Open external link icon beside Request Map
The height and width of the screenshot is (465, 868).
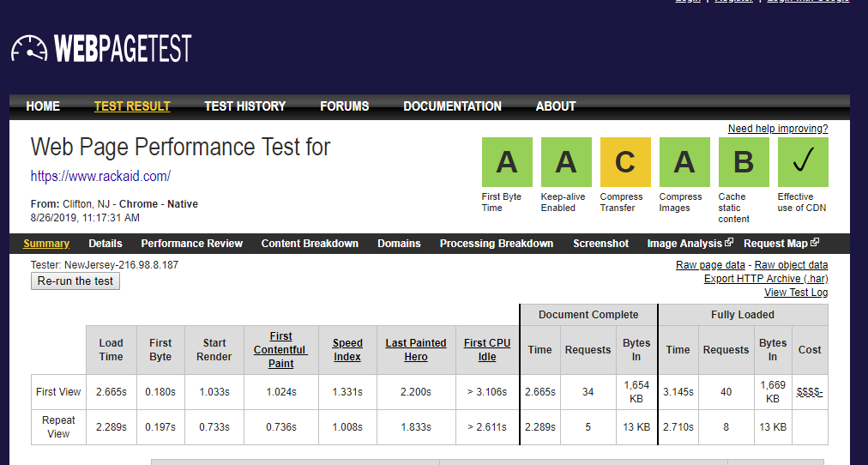815,243
